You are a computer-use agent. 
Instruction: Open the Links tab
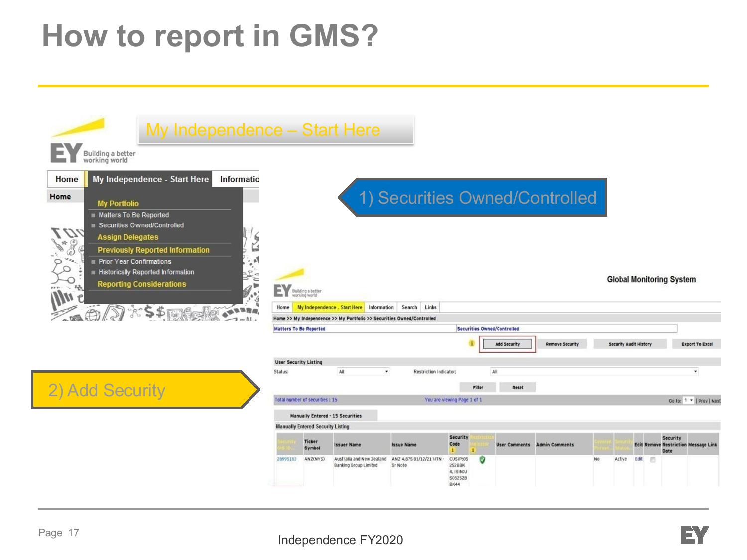pyautogui.click(x=431, y=308)
